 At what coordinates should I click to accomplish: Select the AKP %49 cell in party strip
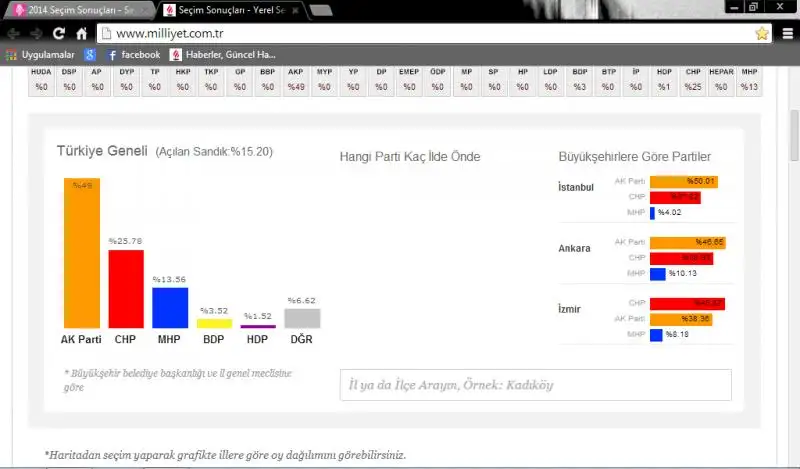click(296, 80)
